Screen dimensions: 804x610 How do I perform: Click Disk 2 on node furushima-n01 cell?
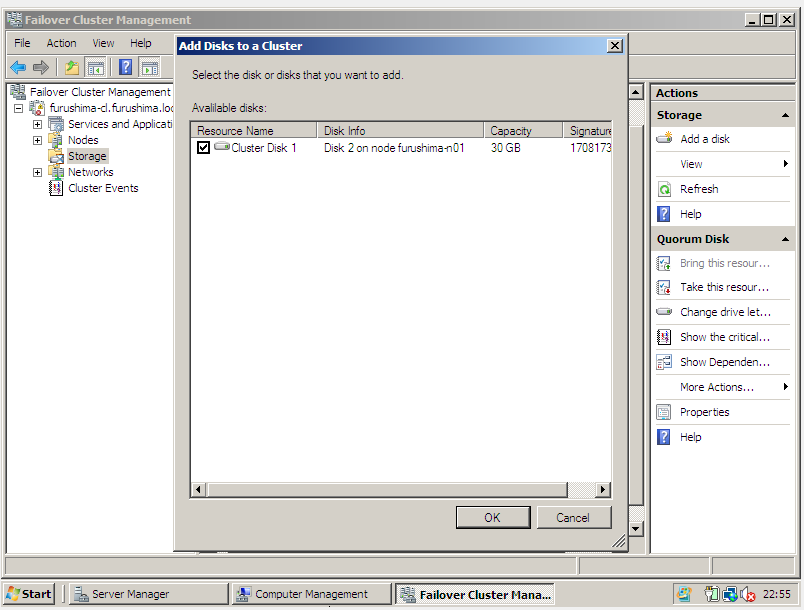(x=394, y=148)
